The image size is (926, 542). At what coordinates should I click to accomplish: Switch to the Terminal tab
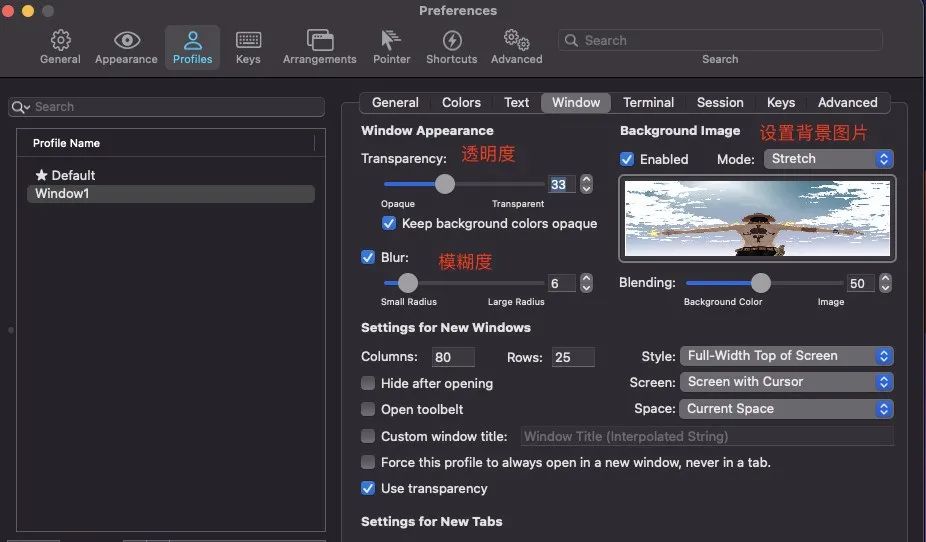[648, 103]
